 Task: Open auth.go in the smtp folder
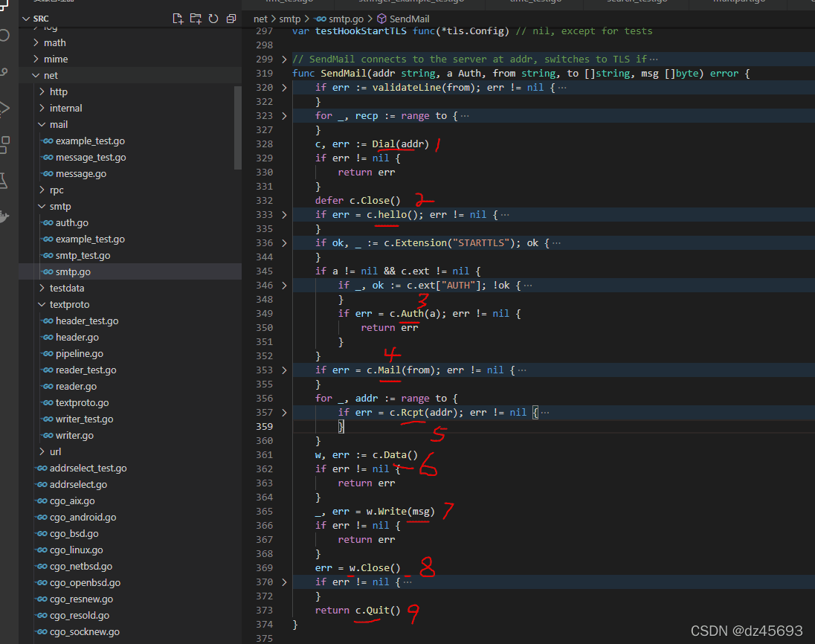click(71, 222)
